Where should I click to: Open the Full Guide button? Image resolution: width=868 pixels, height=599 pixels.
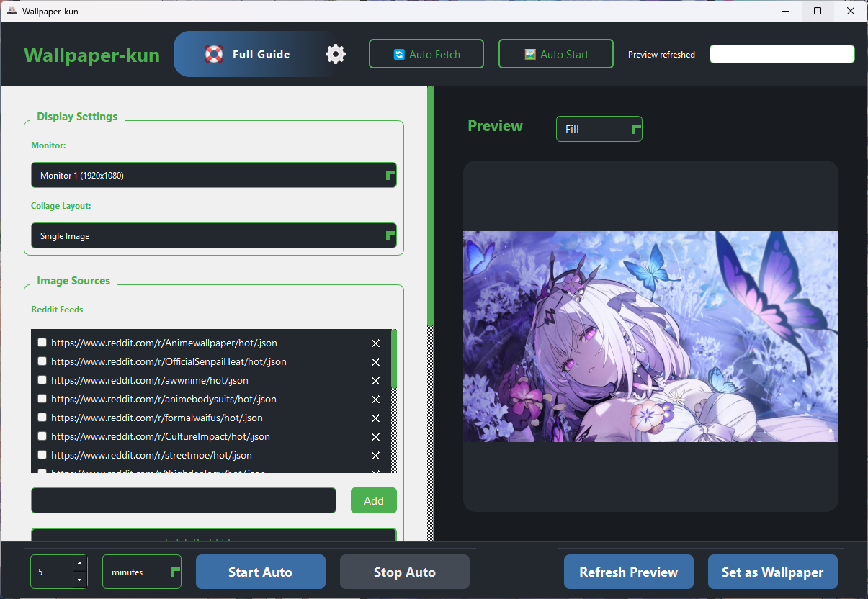pyautogui.click(x=247, y=54)
